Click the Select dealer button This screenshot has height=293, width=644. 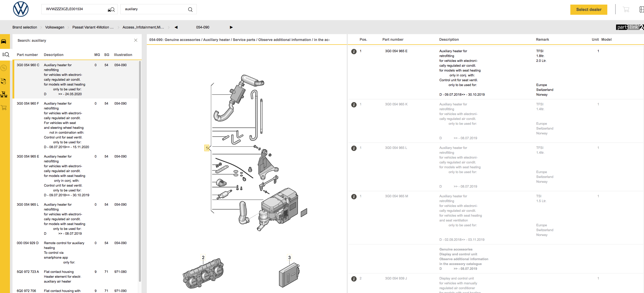588,10
